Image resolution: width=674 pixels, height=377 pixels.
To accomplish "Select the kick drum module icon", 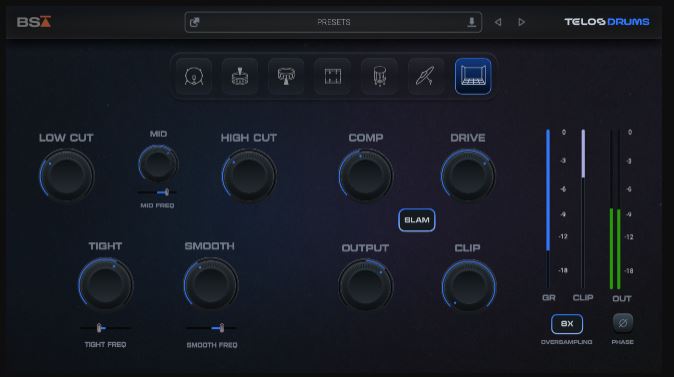I will (x=194, y=77).
